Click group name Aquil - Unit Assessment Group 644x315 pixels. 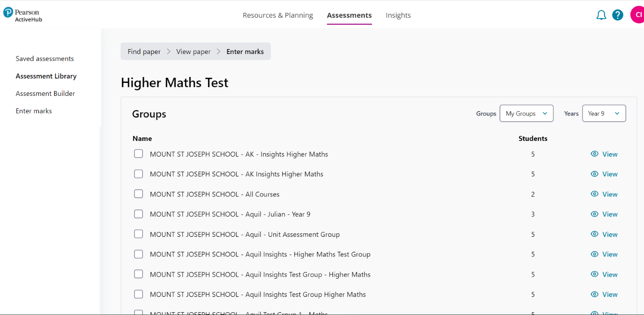pyautogui.click(x=245, y=234)
